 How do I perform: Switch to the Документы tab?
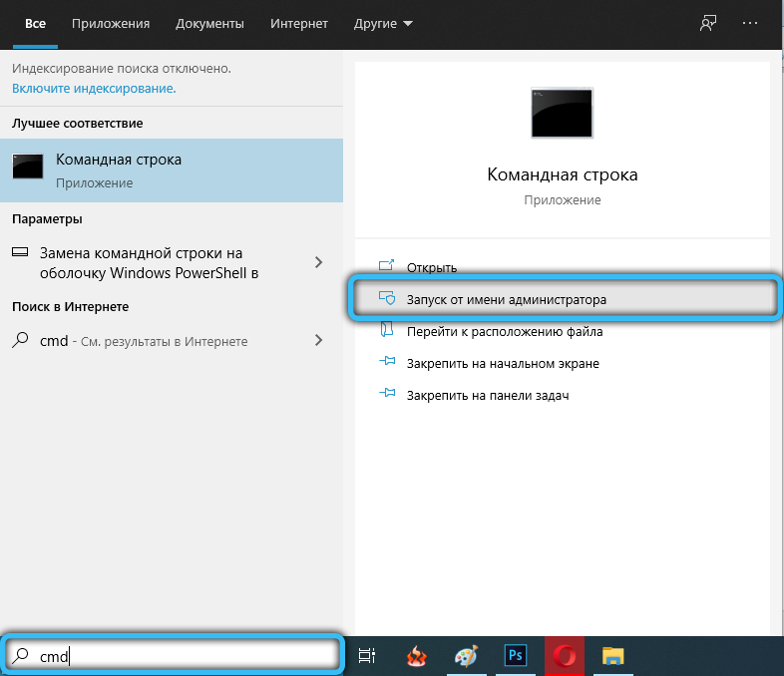point(209,24)
